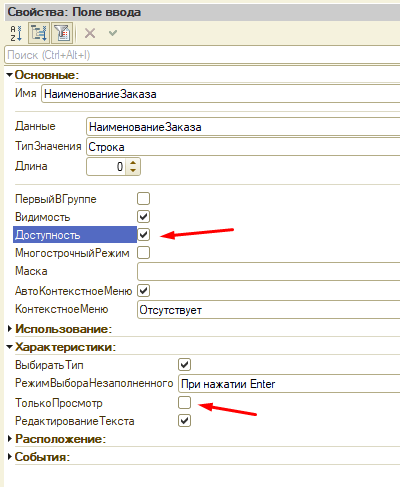Expand the Использование section
400x487 pixels.
(x=10, y=329)
